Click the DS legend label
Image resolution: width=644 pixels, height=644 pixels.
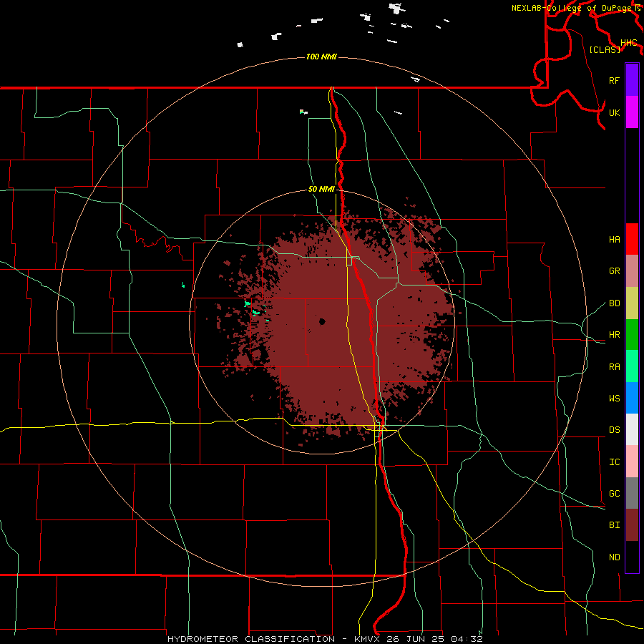click(x=614, y=430)
